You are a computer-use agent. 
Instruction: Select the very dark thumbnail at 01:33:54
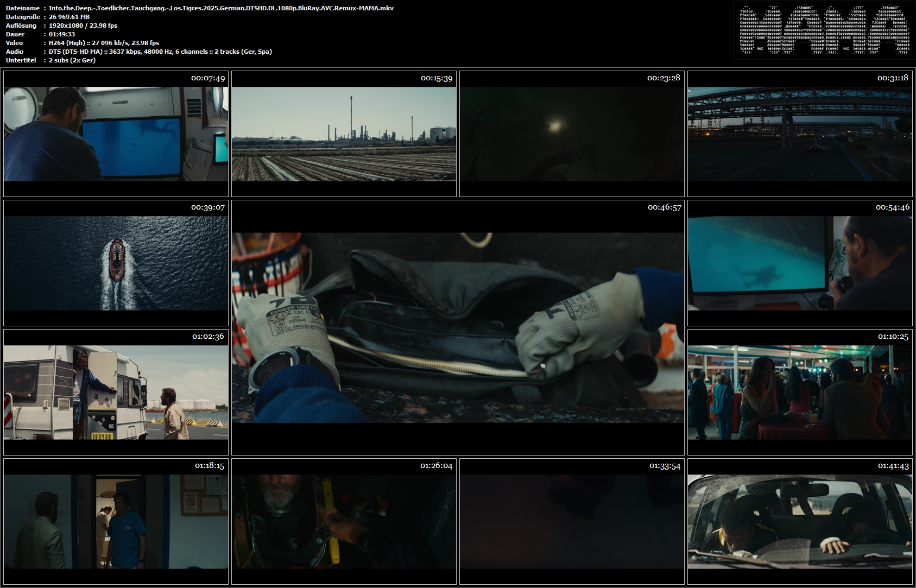tap(572, 522)
